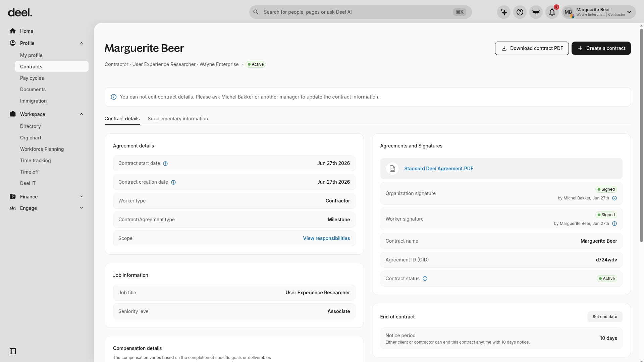The width and height of the screenshot is (644, 362).
Task: Click the page vertical scrollbar
Action: (642, 135)
